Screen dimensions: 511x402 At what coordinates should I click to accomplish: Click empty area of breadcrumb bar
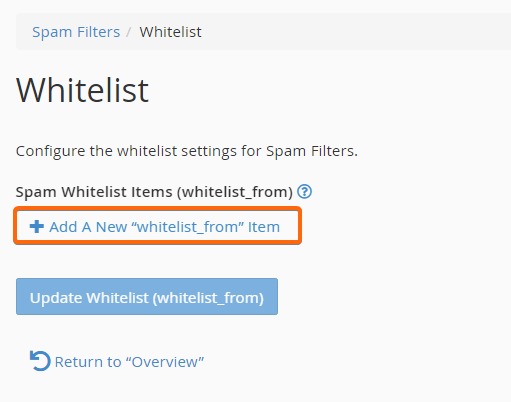350,32
